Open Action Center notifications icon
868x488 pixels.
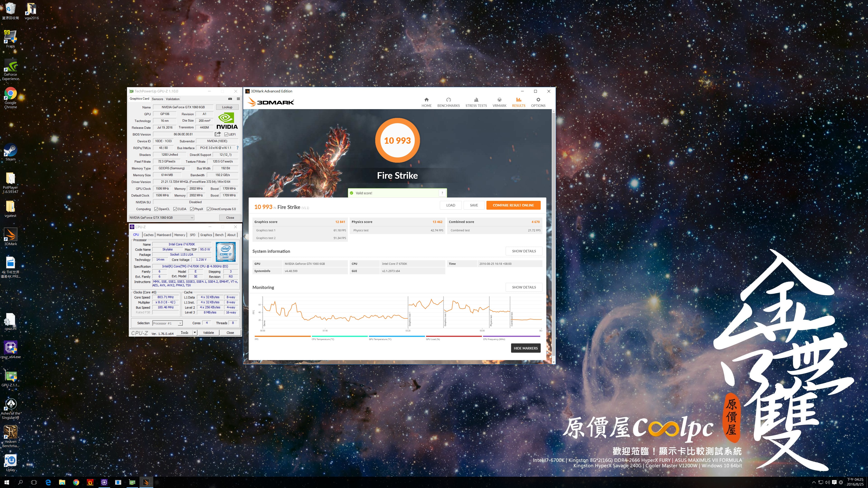point(834,482)
